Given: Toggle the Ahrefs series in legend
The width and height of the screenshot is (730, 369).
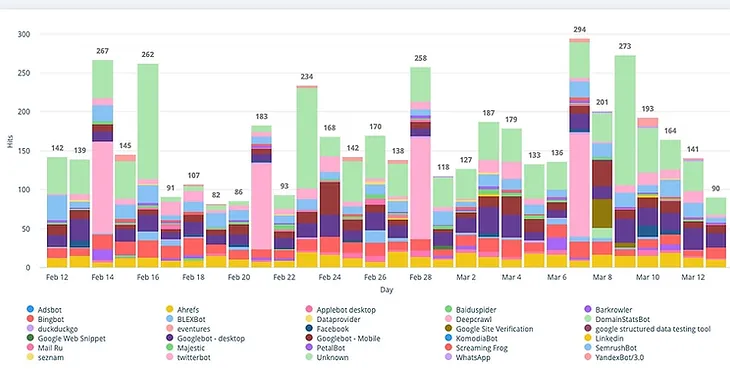Looking at the screenshot, I should click(x=183, y=309).
